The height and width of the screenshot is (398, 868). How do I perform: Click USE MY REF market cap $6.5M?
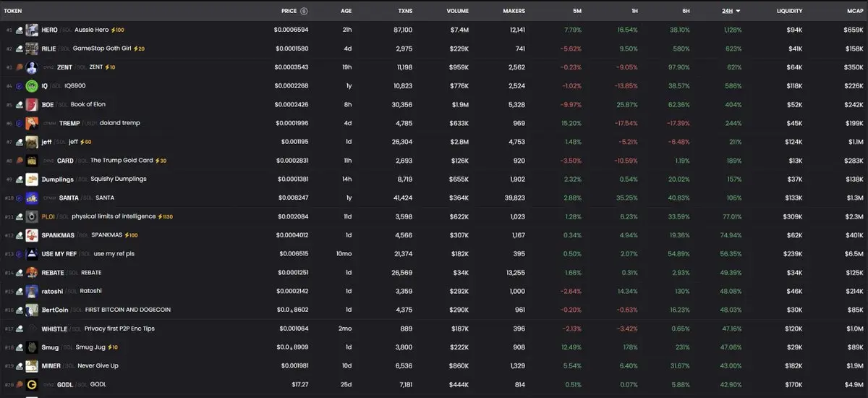click(854, 254)
